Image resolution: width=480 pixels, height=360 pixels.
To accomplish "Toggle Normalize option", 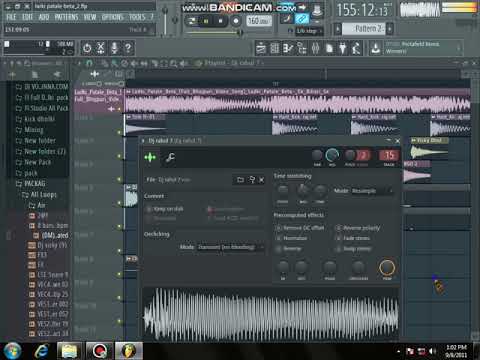I will click(292, 238).
